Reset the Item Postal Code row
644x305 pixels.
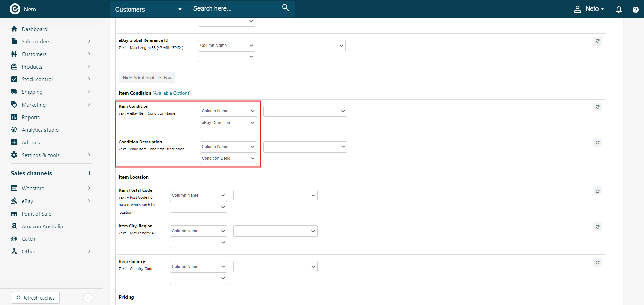598,191
